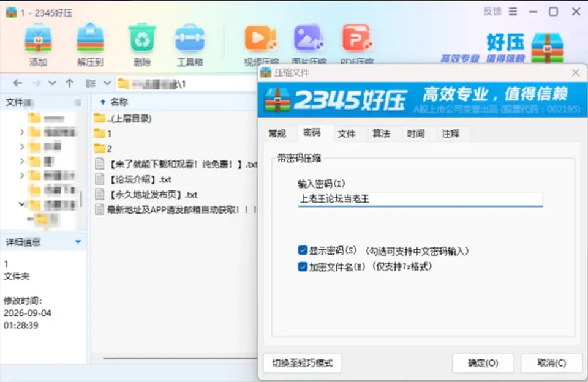Sort by the 名称 column header

coord(119,102)
